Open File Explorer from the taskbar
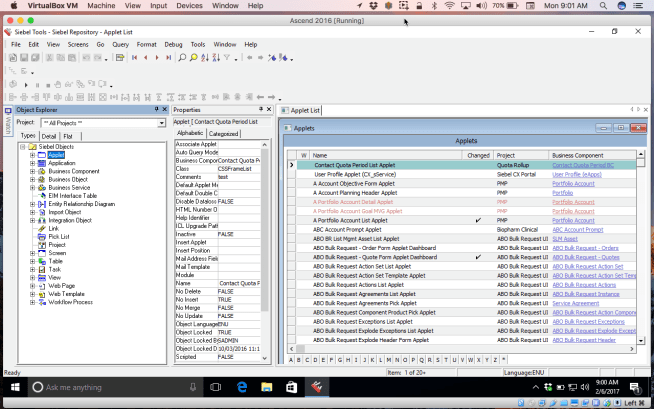654x409 pixels. (267, 387)
